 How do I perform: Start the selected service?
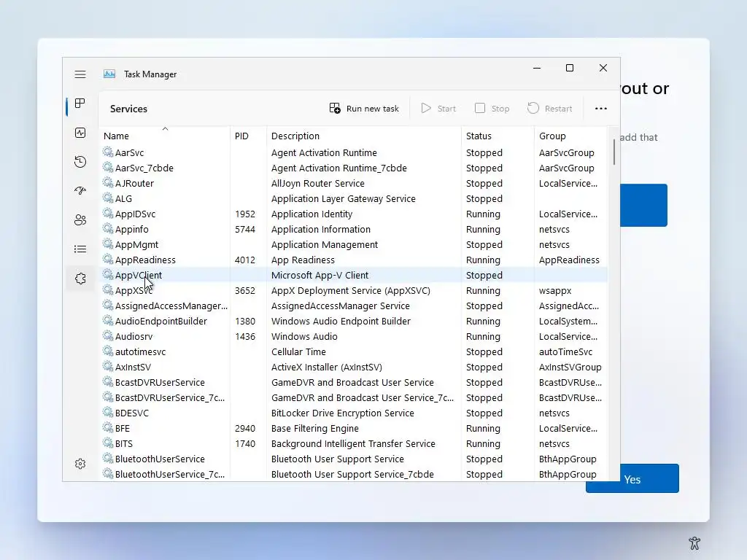(x=438, y=109)
